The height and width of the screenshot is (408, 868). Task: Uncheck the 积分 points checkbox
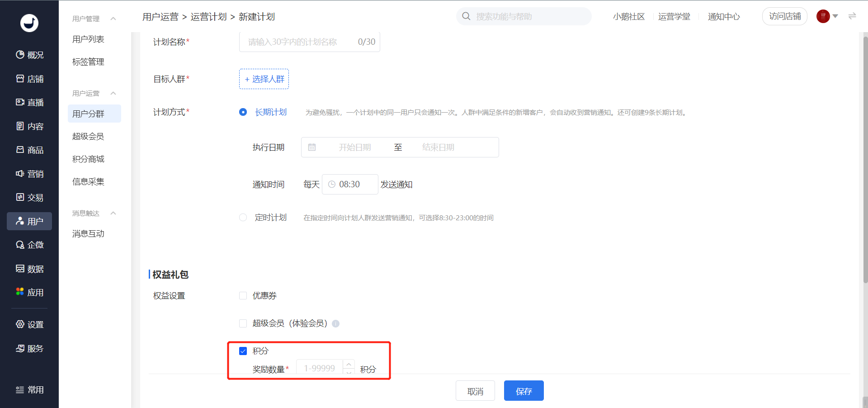[243, 351]
